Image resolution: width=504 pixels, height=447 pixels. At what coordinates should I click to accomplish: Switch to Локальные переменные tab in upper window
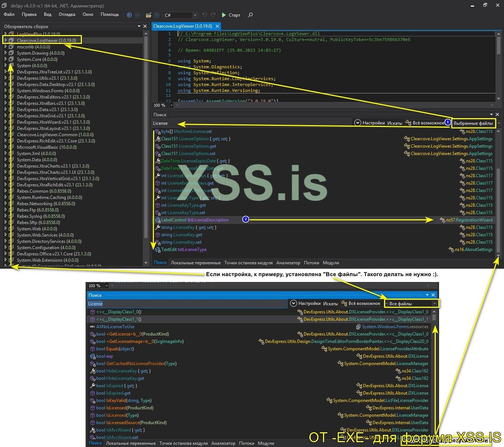click(x=196, y=263)
